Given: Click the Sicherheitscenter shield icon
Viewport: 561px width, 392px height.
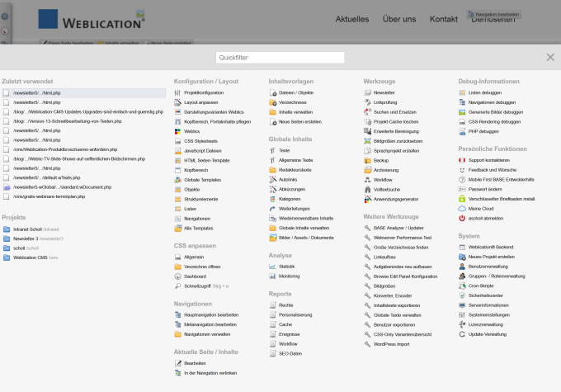Looking at the screenshot, I should coord(462,295).
